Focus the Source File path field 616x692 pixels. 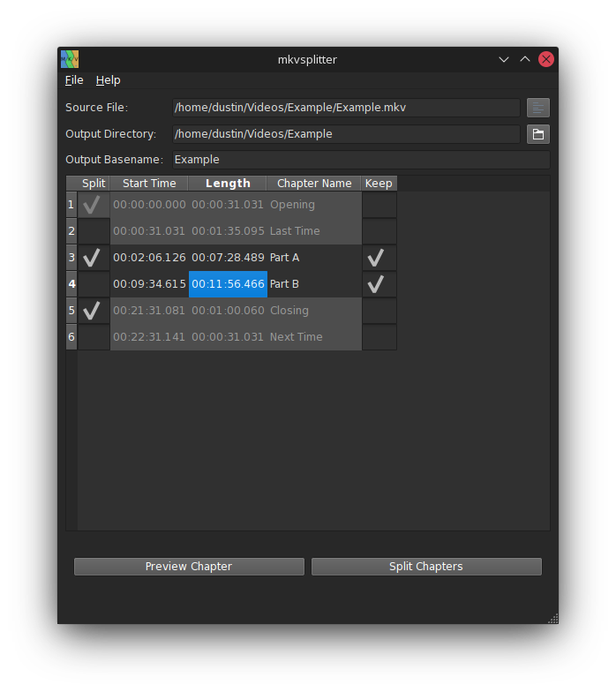coord(346,108)
